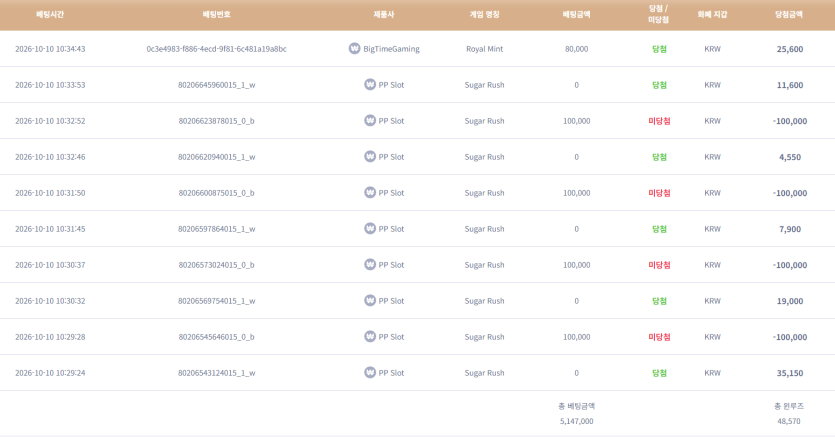Click the PP Slot icon in row 80206569754015_1_w
Screen dimensions: 835x439
pos(370,300)
